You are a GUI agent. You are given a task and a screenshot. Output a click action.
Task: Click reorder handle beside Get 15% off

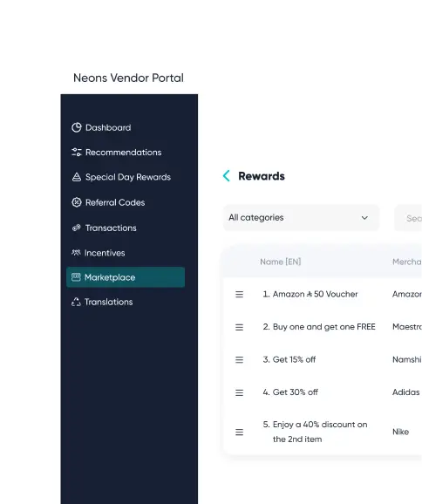point(239,360)
